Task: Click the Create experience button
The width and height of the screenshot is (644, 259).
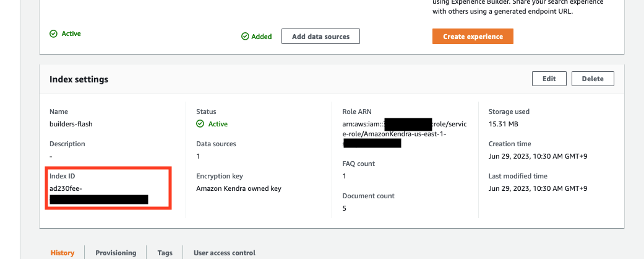Action: (473, 36)
